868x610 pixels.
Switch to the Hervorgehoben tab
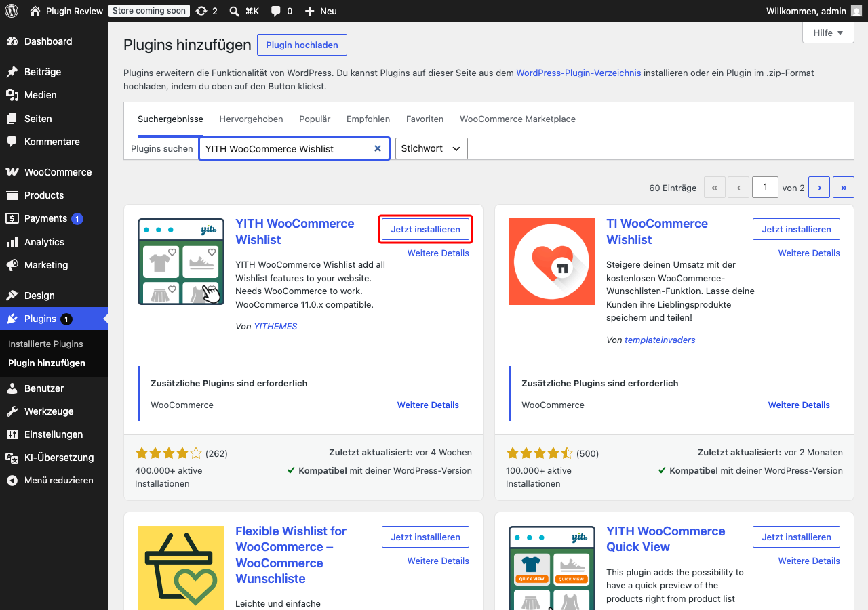point(251,119)
